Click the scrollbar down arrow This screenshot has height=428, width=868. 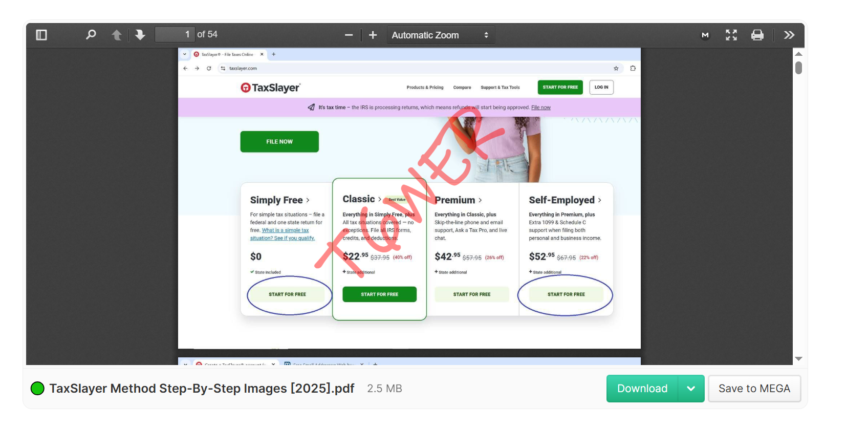[798, 359]
